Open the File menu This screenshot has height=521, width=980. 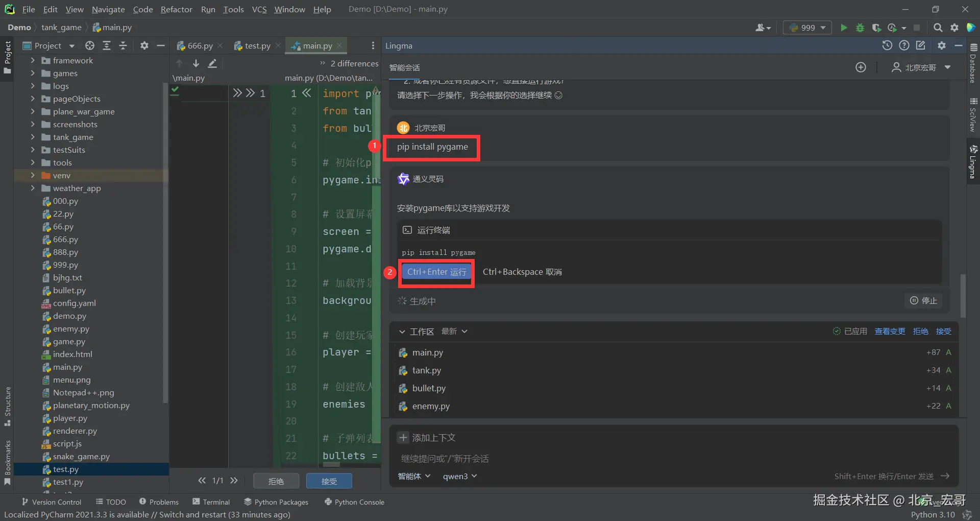pyautogui.click(x=29, y=9)
